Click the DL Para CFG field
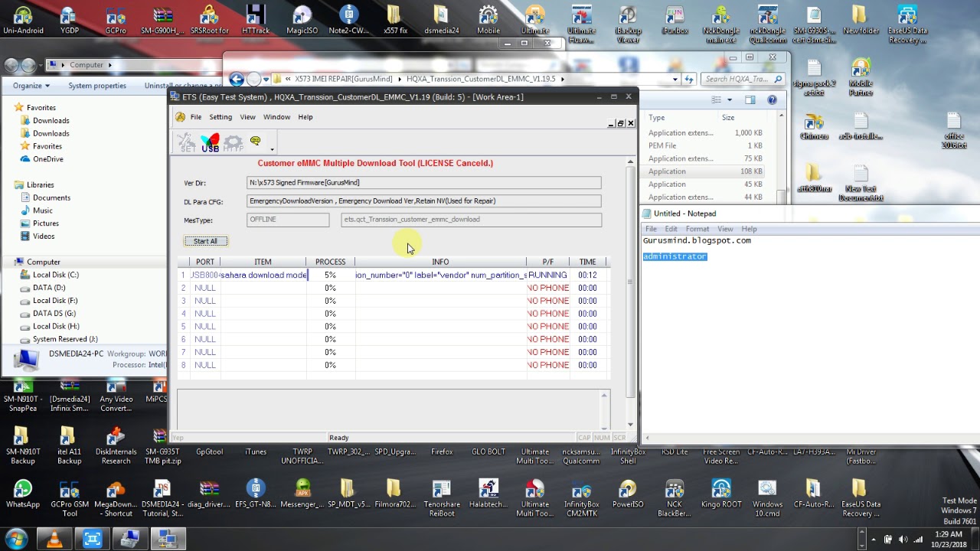 point(424,201)
